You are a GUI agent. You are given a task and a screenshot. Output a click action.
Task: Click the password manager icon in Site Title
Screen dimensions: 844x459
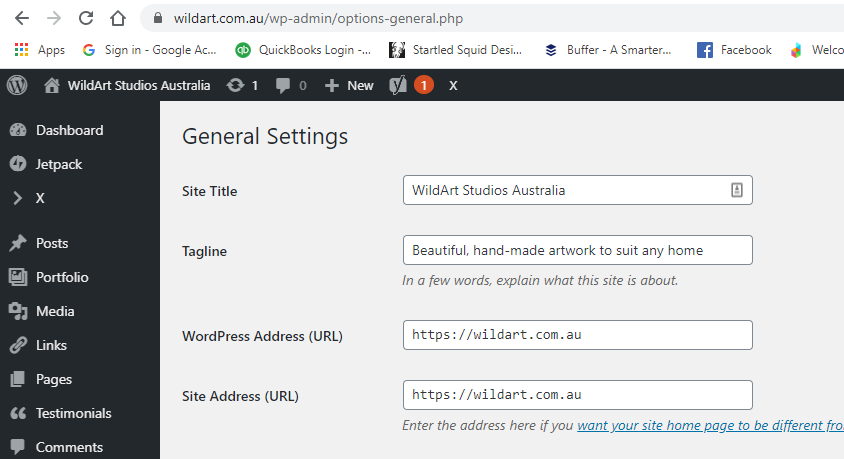736,190
